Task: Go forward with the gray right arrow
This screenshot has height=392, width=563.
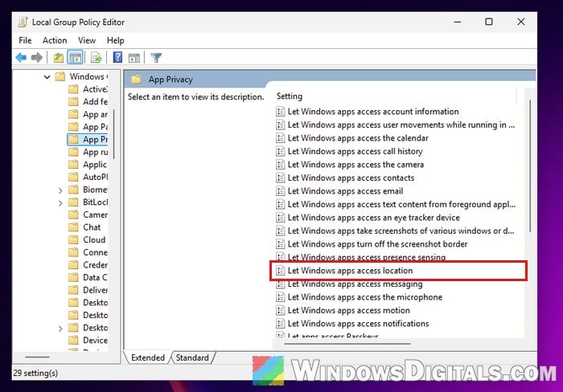Action: 37,57
